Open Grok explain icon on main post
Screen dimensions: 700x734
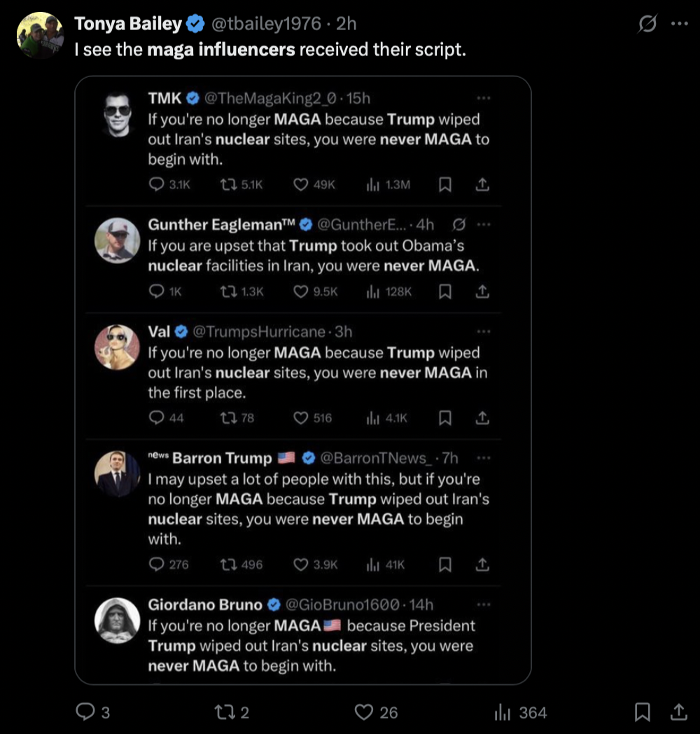coord(647,23)
